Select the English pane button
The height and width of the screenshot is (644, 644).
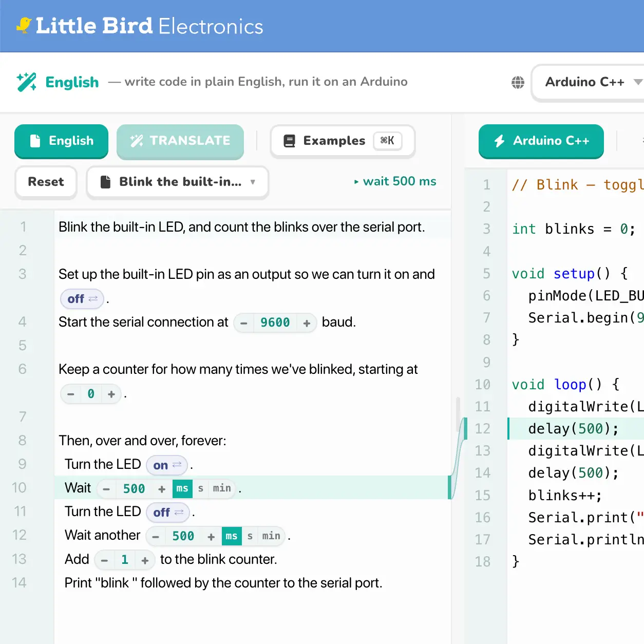coord(61,141)
